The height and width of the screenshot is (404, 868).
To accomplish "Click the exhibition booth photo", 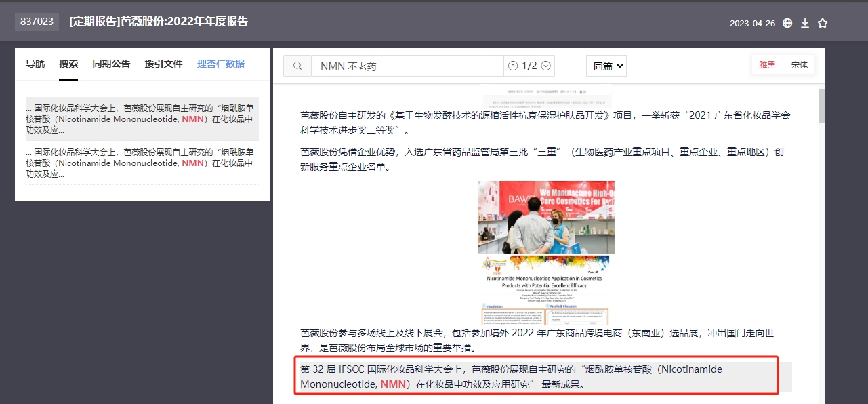I will (546, 217).
